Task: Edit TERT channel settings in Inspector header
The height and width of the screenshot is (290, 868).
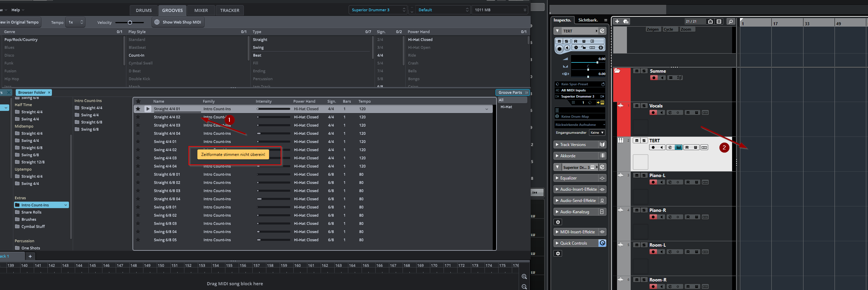Action: click(602, 31)
